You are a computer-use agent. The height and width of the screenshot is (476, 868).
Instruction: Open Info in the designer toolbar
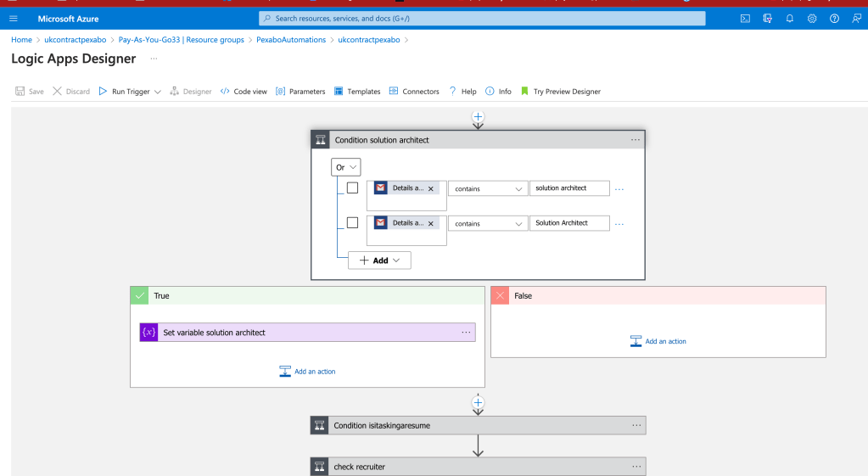[x=498, y=92]
